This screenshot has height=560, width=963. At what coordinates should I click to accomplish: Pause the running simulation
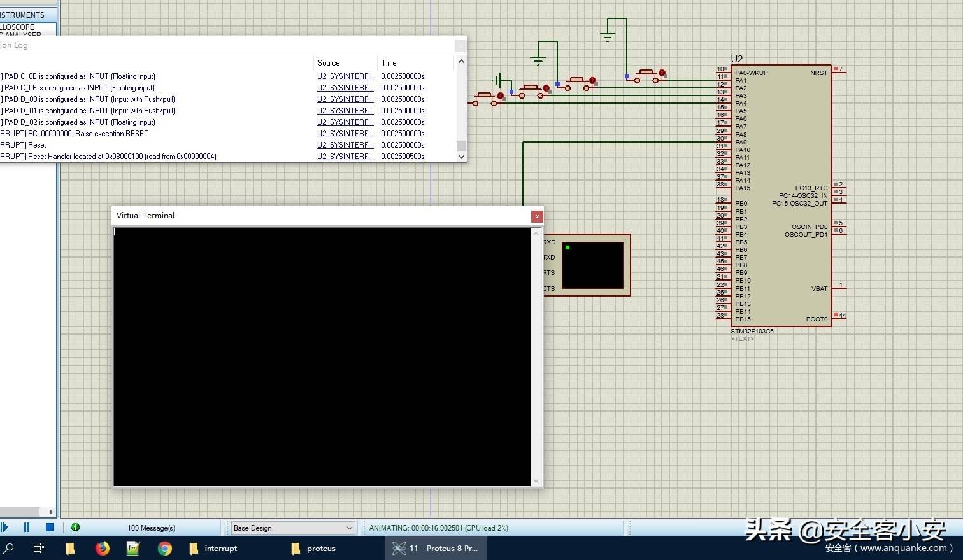27,527
